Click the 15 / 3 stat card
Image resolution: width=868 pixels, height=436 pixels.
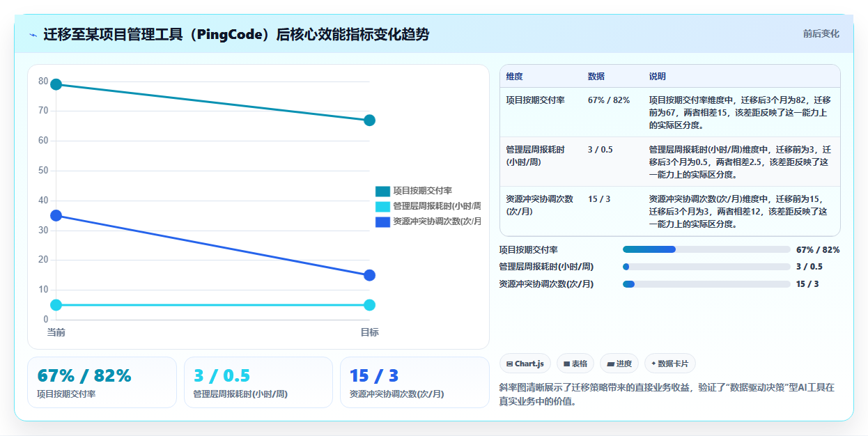tap(414, 382)
